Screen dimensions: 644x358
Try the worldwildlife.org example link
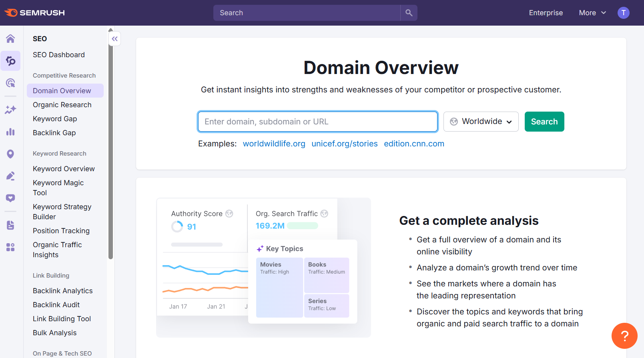pos(274,144)
